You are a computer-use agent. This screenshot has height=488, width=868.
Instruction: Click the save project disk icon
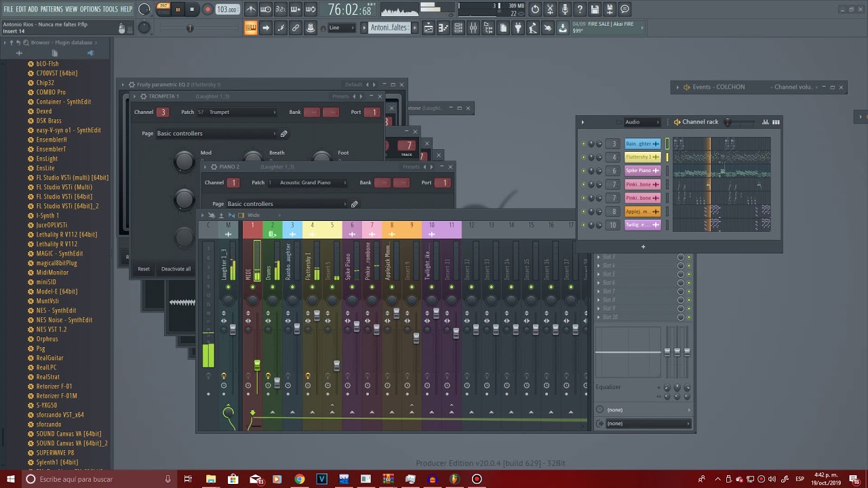(x=595, y=9)
